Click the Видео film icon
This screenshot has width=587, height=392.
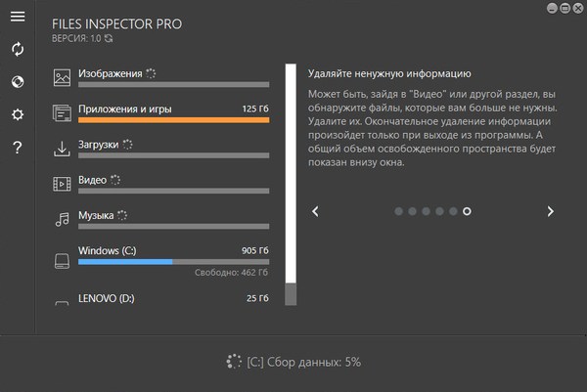[62, 183]
